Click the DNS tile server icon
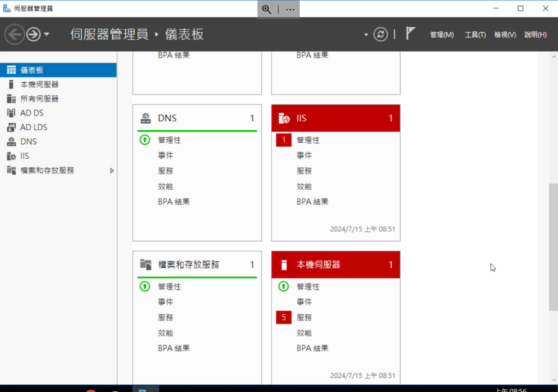This screenshot has height=392, width=558. (x=145, y=118)
